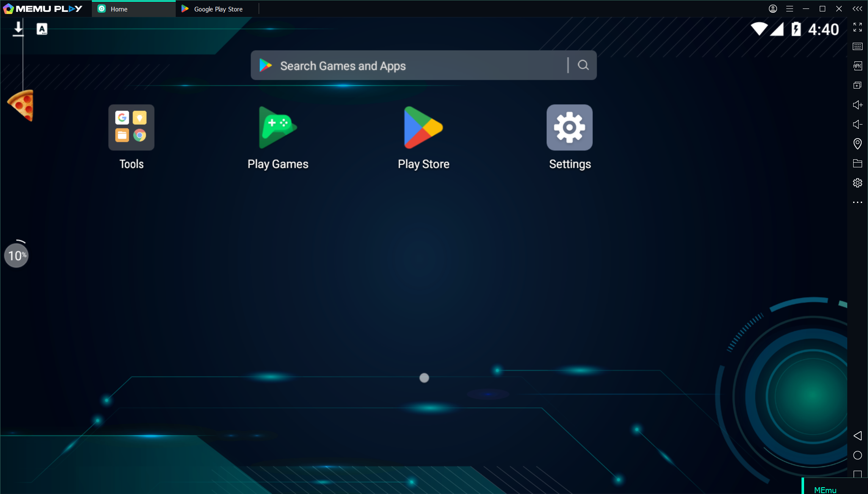Screen dimensions: 868x494
Task: Increase volume using sidebar speaker plus
Action: pyautogui.click(x=857, y=105)
